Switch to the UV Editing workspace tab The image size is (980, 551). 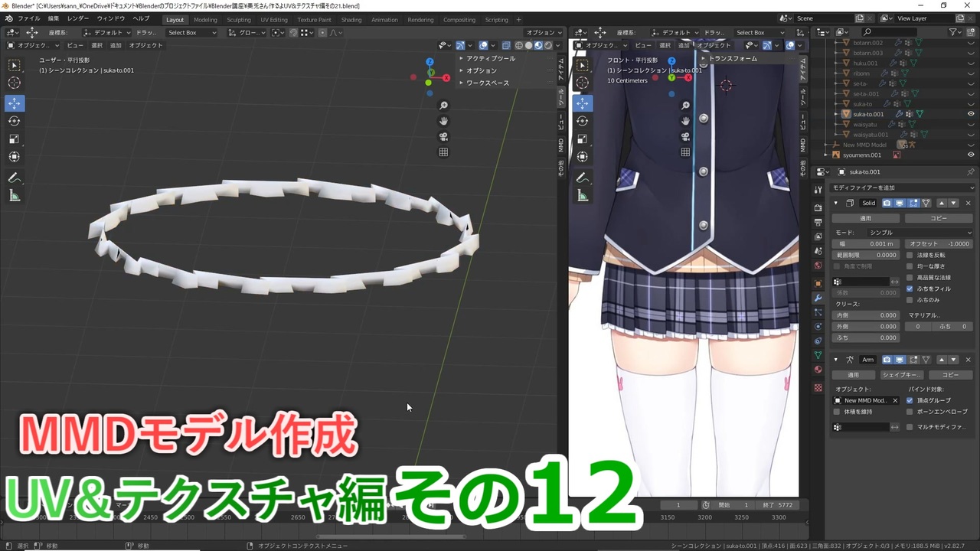point(273,19)
